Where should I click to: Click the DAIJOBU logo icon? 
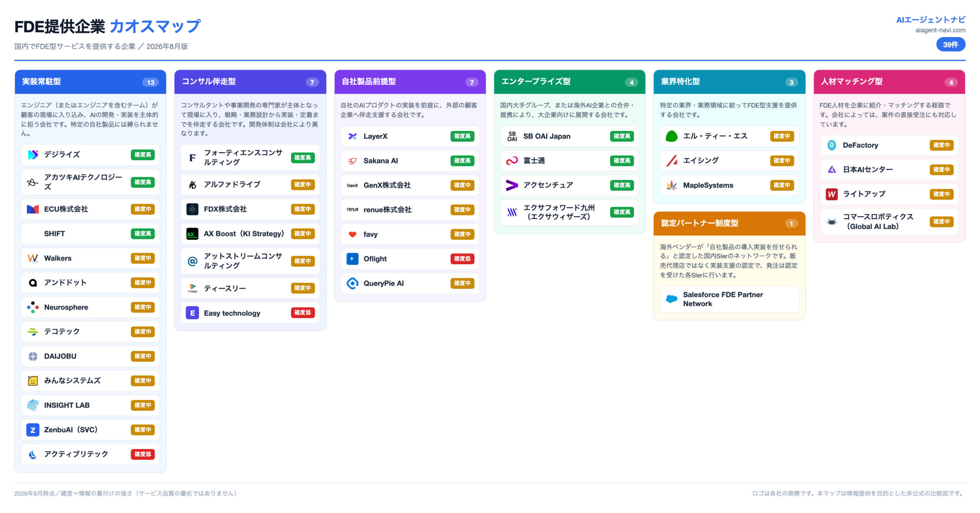pos(33,356)
